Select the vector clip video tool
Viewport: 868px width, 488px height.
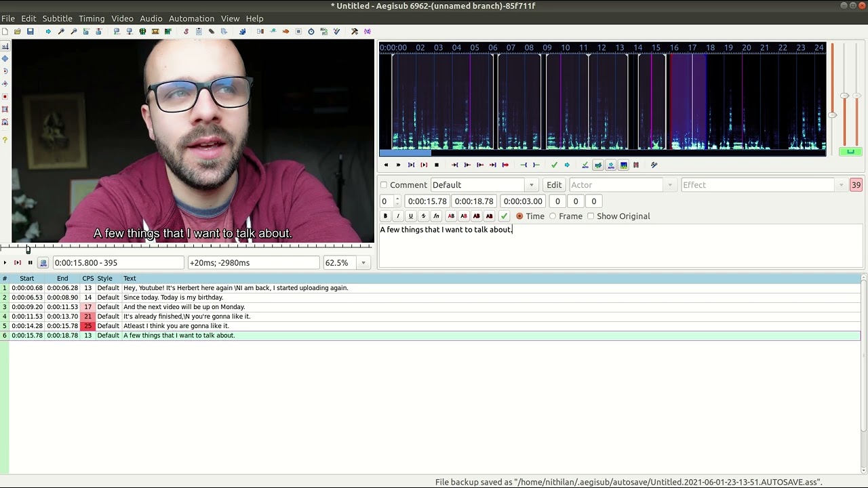tap(5, 122)
